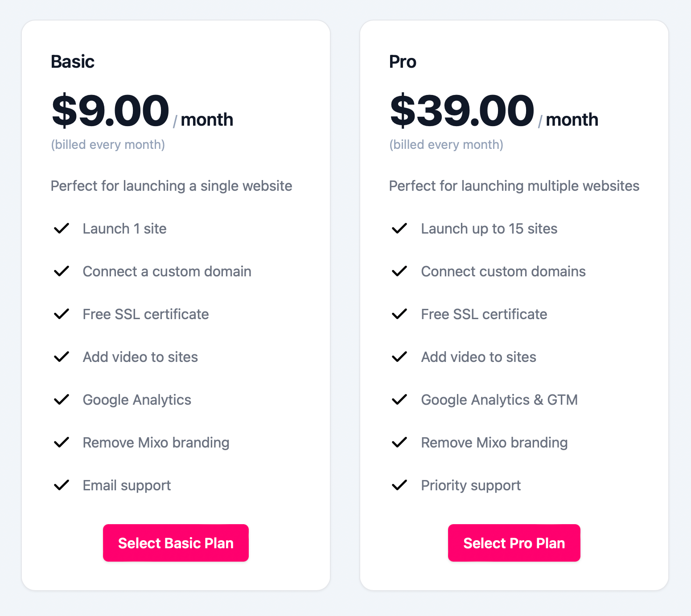Click checkmark beside Email support
This screenshot has height=616, width=691.
pyautogui.click(x=62, y=485)
